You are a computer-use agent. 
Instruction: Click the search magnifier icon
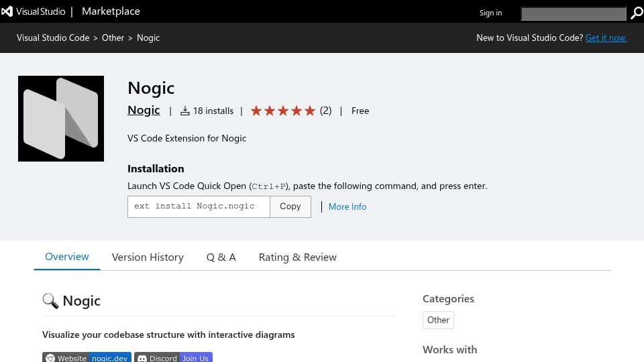636,13
